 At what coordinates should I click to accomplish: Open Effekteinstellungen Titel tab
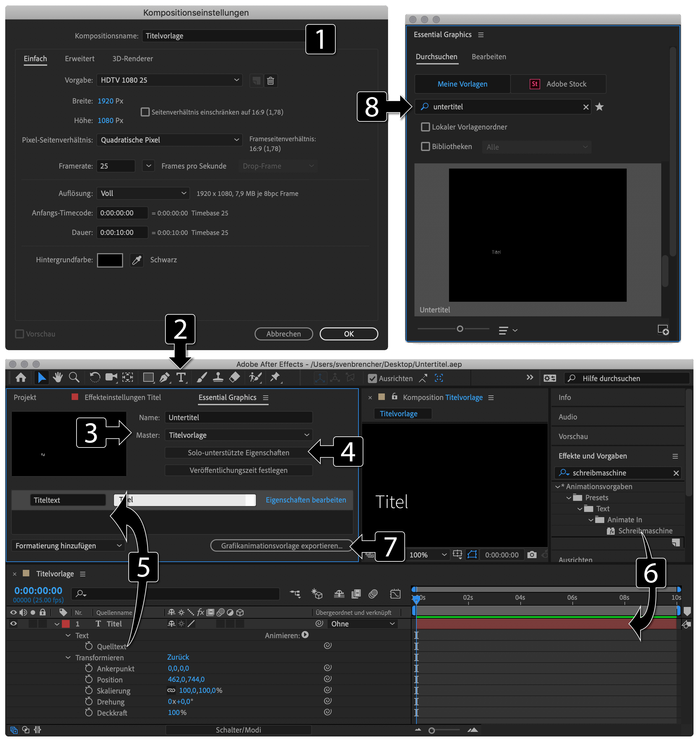(x=122, y=397)
